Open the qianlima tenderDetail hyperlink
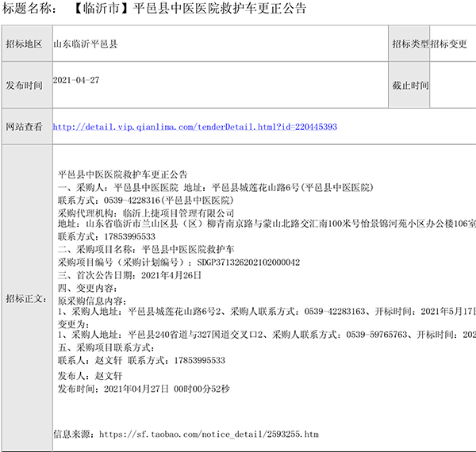This screenshot has width=476, height=452. click(195, 127)
